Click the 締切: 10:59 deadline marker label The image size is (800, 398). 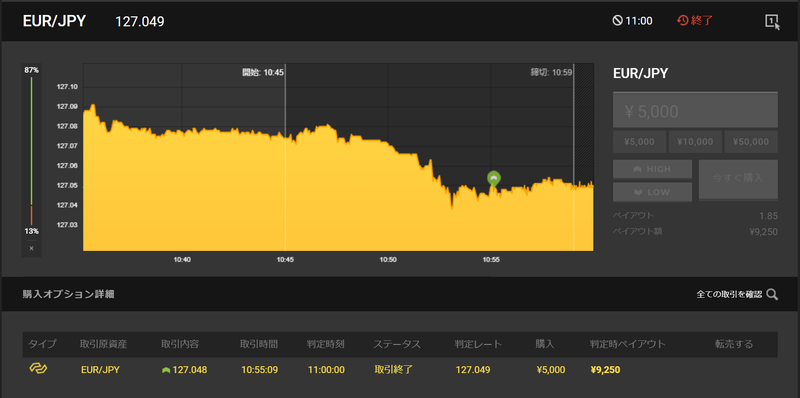point(551,72)
